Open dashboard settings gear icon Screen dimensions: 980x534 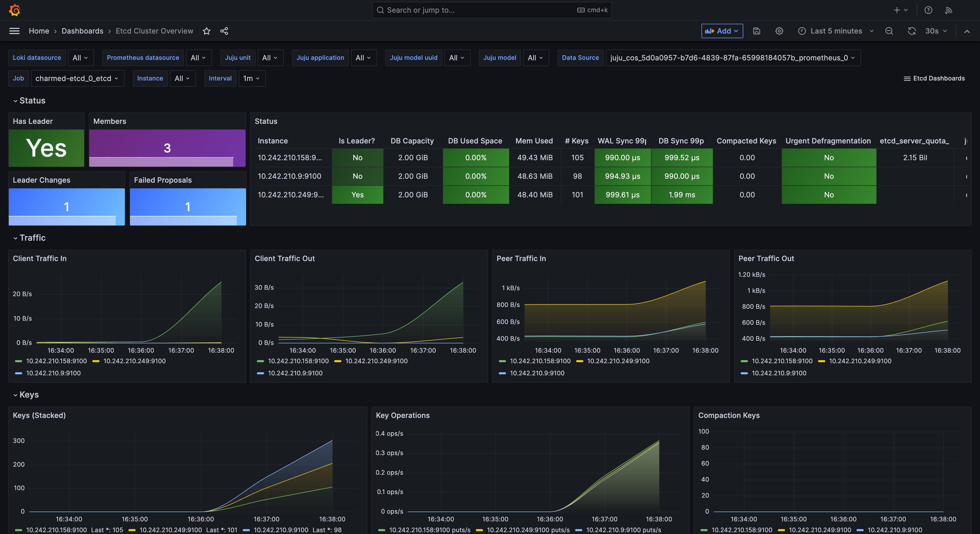pyautogui.click(x=779, y=31)
